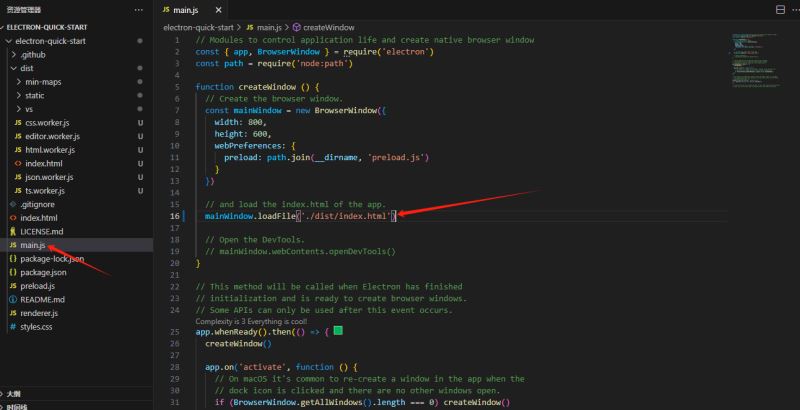Click the code minimap preview
The image size is (800, 410).
755,61
